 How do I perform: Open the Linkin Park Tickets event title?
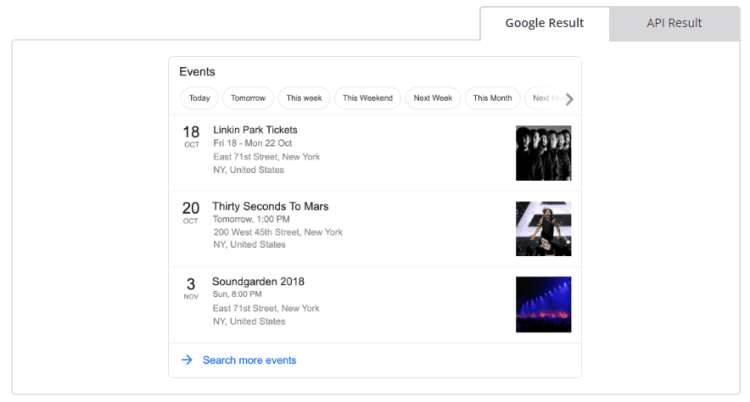pos(255,130)
